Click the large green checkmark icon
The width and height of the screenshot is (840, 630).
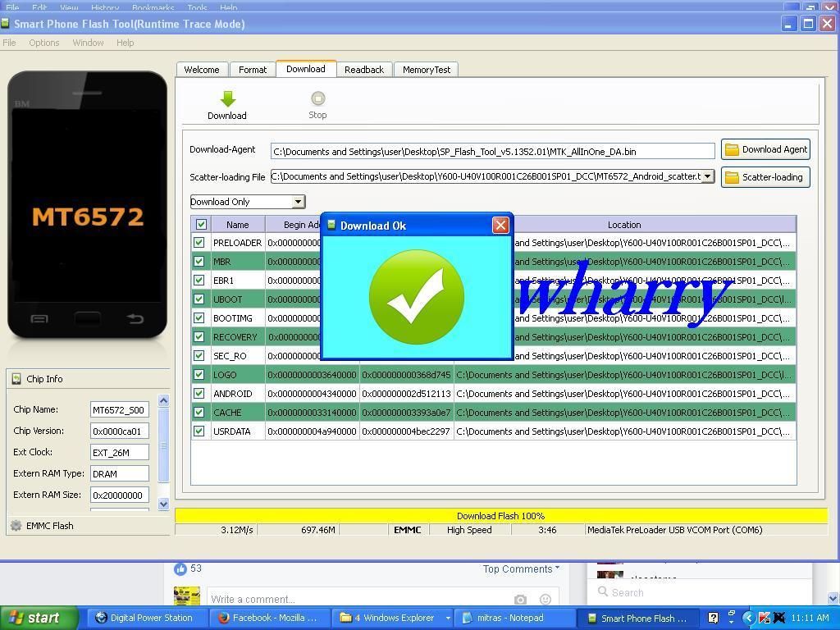[x=417, y=297]
